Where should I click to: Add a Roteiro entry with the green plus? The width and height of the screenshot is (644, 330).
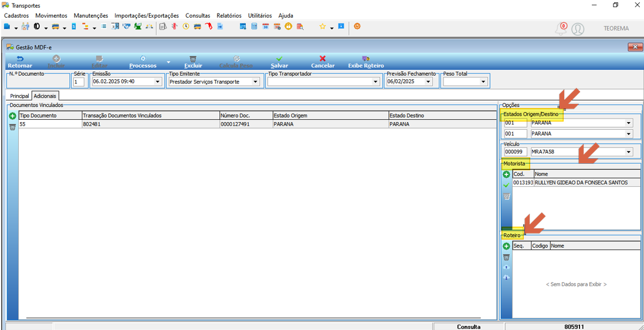coord(506,247)
